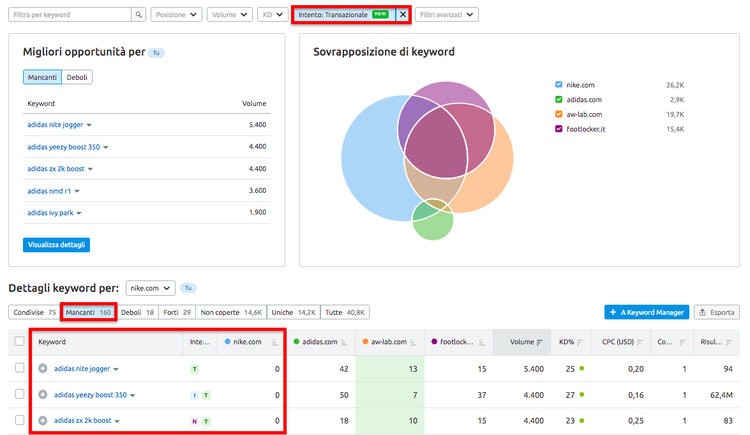Image resolution: width=750 pixels, height=435 pixels.
Task: Toggle the select-all checkbox in table header
Action: pos(19,341)
